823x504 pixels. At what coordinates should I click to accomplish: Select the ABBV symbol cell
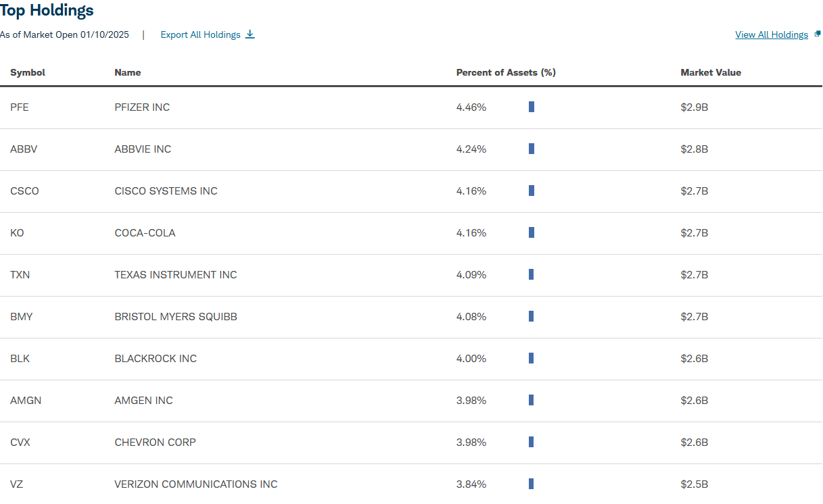[x=24, y=149]
